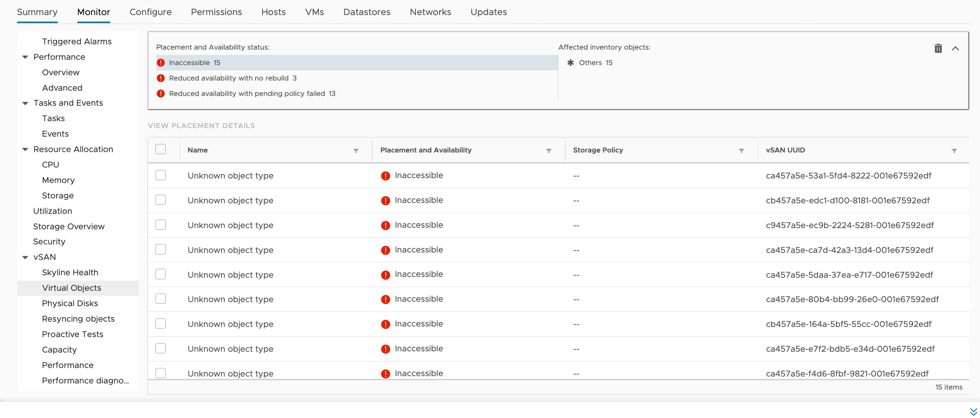Open the Name column filter
This screenshot has height=418, width=980.
pos(356,151)
